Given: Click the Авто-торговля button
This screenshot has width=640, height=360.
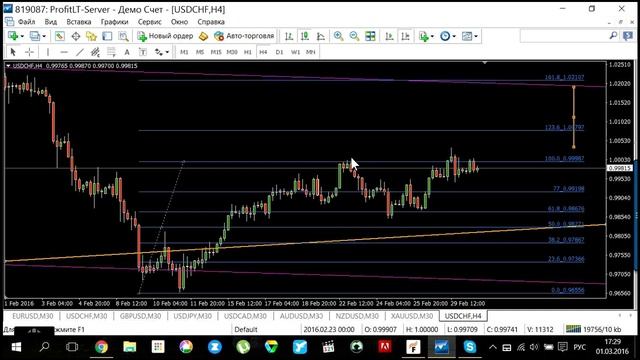Looking at the screenshot, I should tap(244, 36).
